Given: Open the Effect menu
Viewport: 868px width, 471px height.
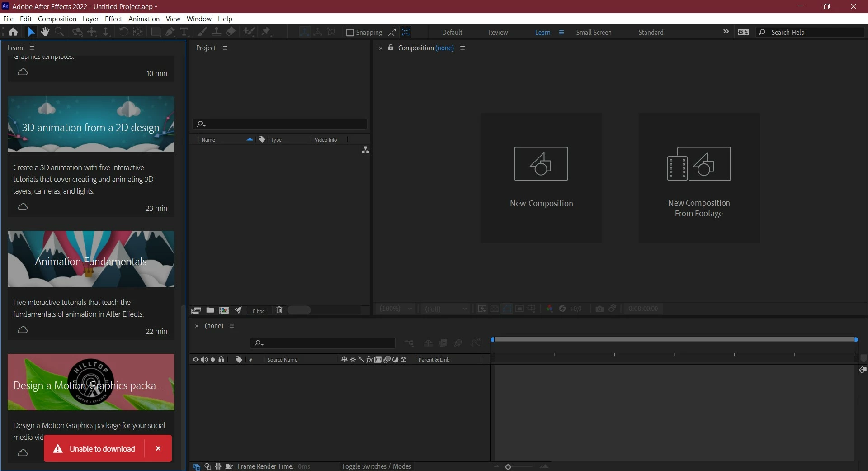Looking at the screenshot, I should point(113,19).
